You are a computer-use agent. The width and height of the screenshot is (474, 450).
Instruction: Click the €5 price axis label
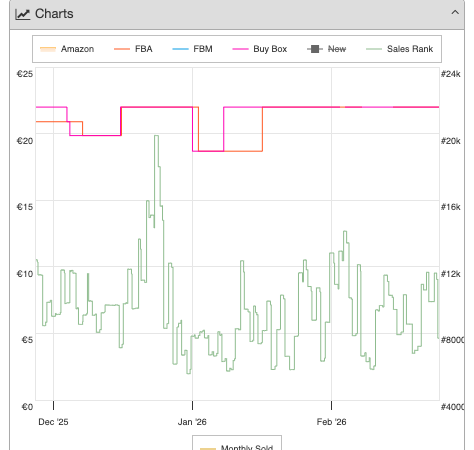click(x=27, y=340)
